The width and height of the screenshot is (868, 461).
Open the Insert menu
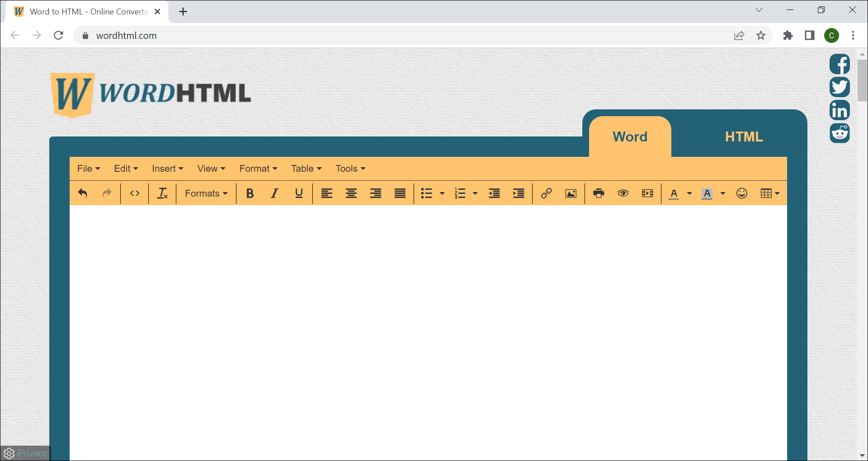[x=168, y=169]
